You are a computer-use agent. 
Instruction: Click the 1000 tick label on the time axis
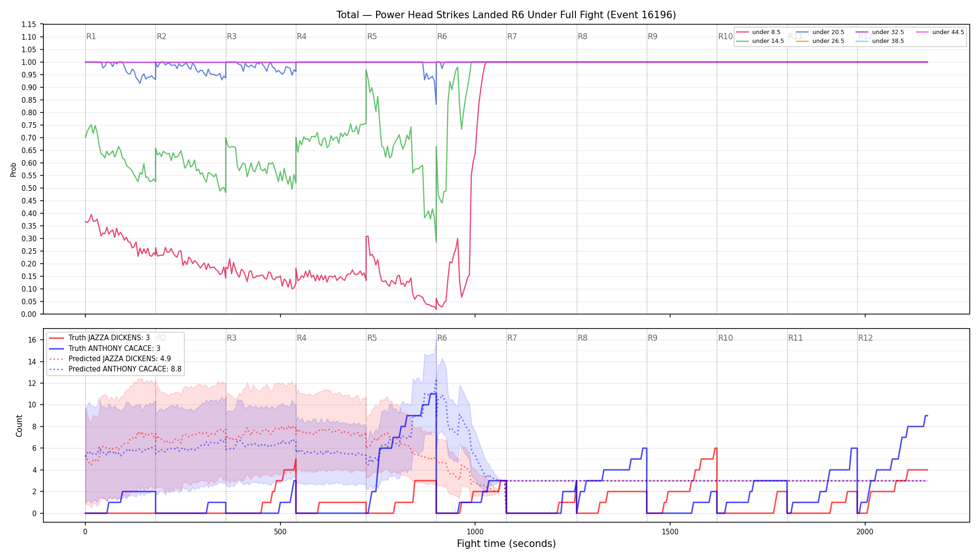point(475,532)
